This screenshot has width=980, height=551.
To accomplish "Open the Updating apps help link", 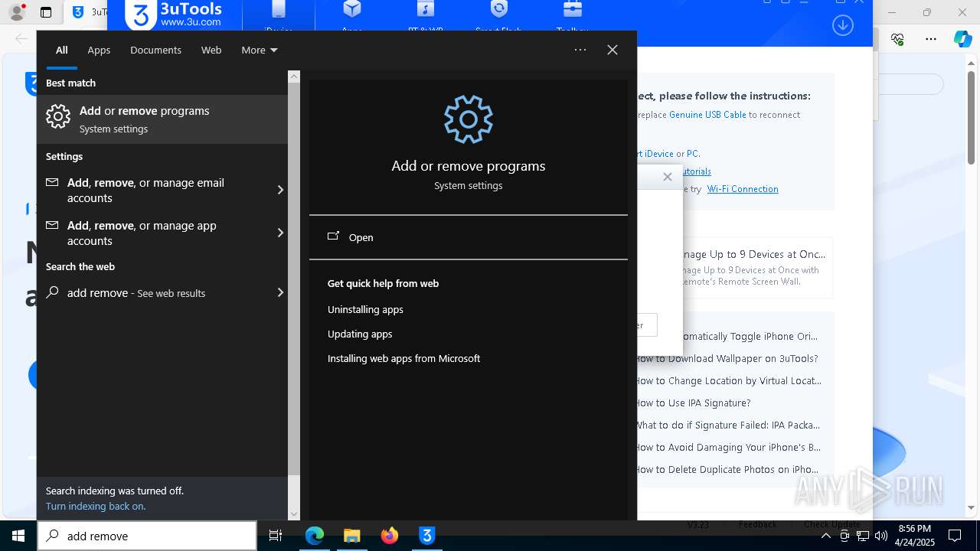I will click(360, 334).
